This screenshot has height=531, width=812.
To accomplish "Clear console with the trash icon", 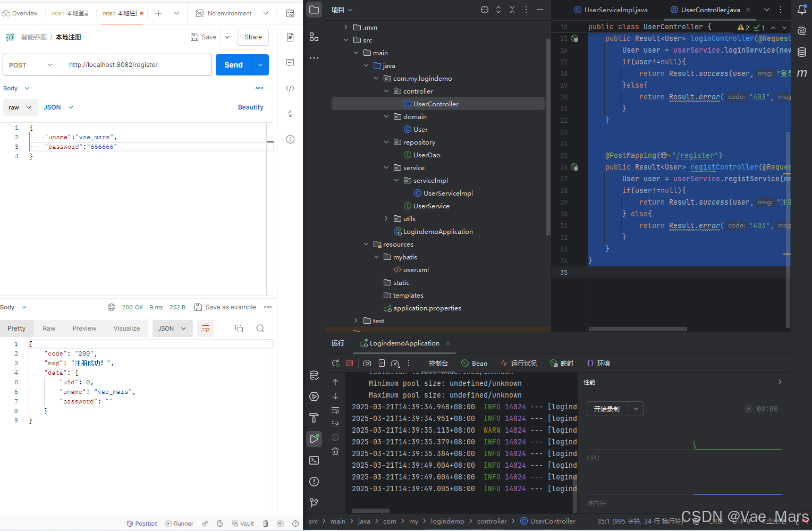I will click(335, 451).
